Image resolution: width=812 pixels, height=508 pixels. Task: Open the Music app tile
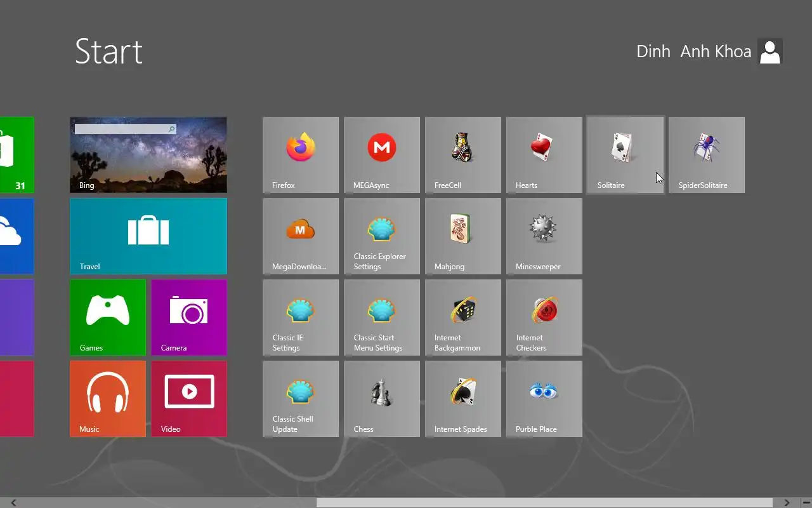pyautogui.click(x=108, y=399)
